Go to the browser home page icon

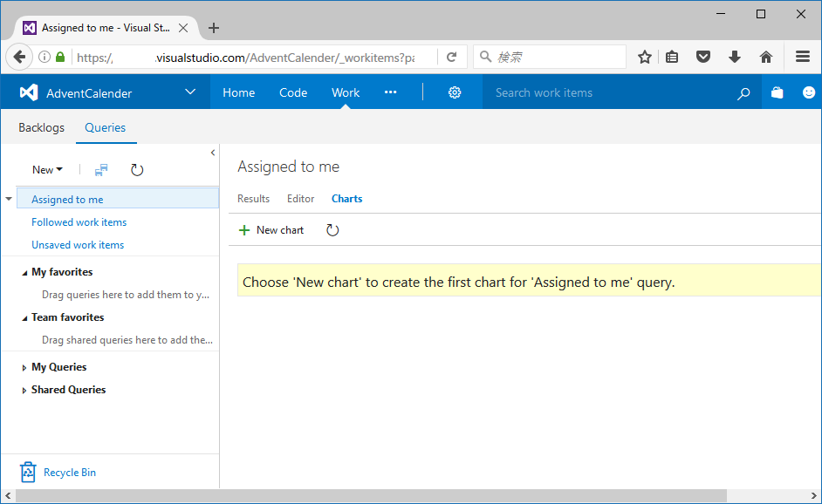coord(766,57)
